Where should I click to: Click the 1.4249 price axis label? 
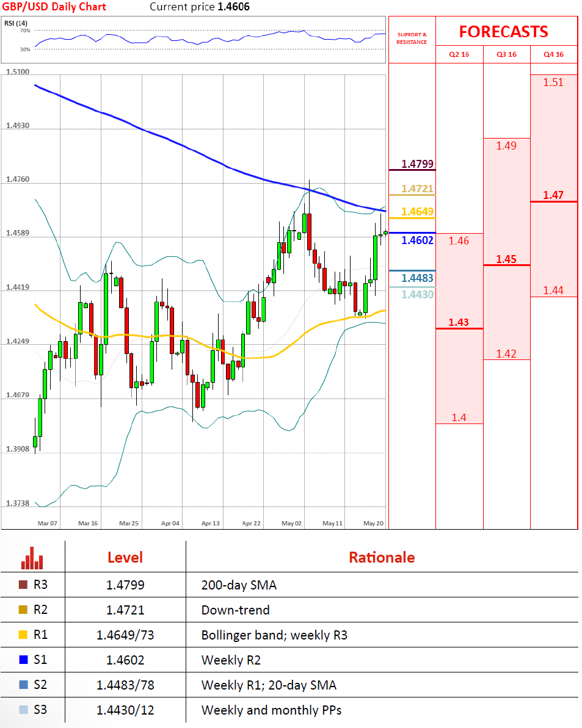pos(18,341)
